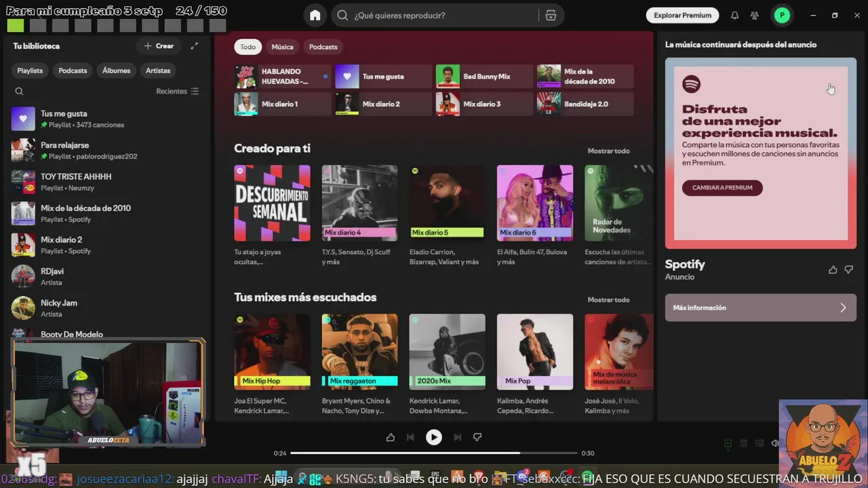Screen dimensions: 868x488
Task: Open the Mix reggaeton card
Action: coord(359,365)
